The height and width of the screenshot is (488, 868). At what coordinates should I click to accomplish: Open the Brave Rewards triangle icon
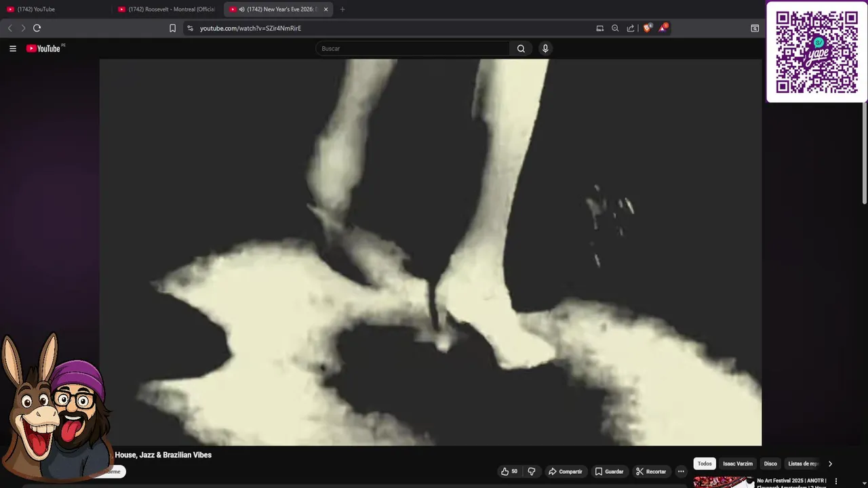[x=663, y=28]
